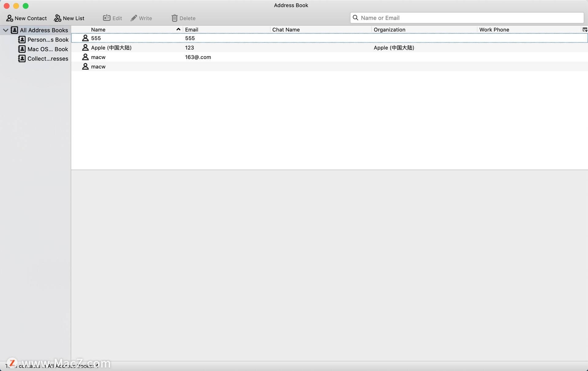The height and width of the screenshot is (371, 588).
Task: Click the person icon for contact 555
Action: click(85, 38)
